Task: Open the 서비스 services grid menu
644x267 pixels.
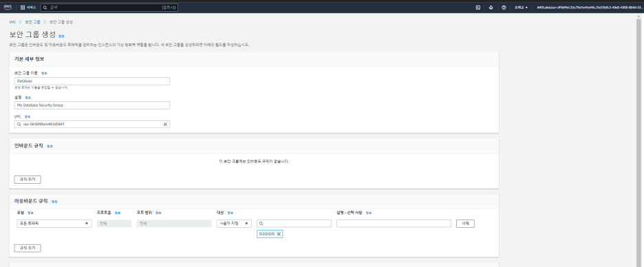Action: tap(28, 8)
